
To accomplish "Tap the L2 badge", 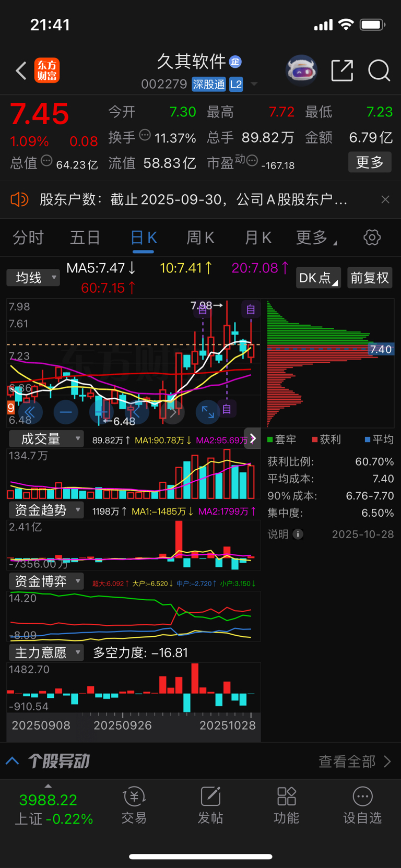I will click(x=236, y=84).
